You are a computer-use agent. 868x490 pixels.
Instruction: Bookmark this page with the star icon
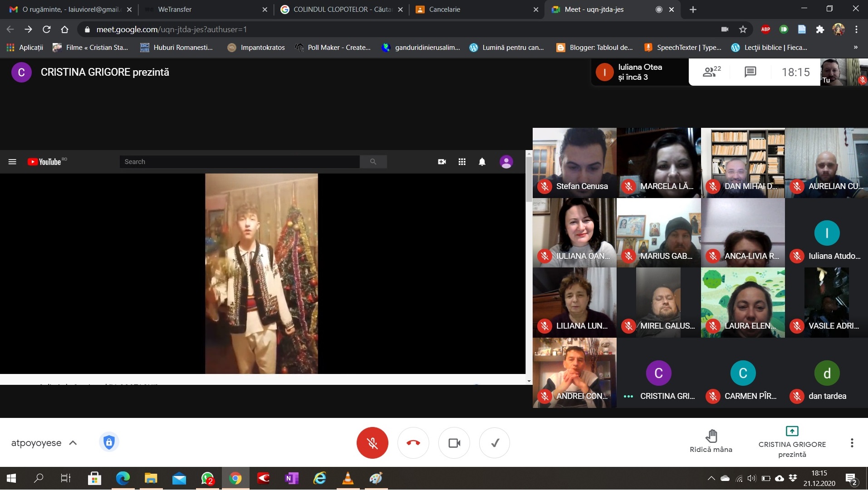tap(743, 29)
